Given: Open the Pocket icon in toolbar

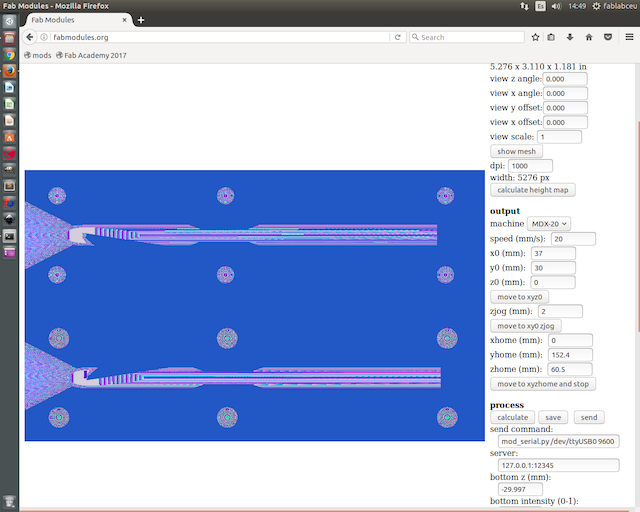Looking at the screenshot, I should coord(608,37).
